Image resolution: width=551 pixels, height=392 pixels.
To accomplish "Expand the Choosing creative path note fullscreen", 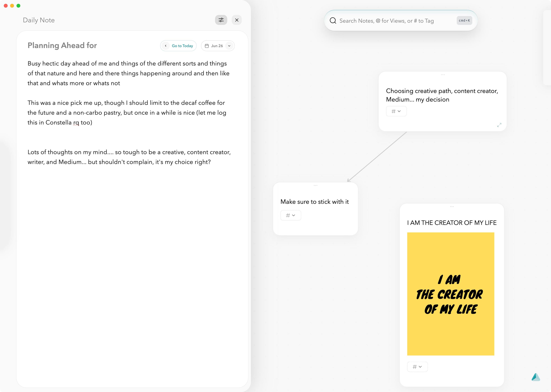I will [x=499, y=125].
